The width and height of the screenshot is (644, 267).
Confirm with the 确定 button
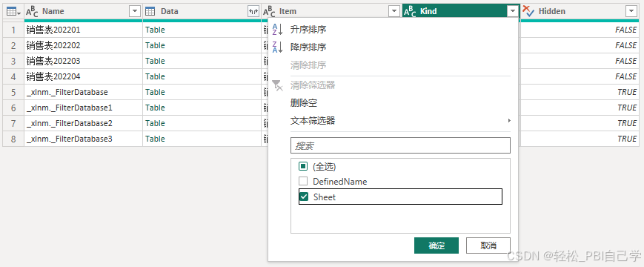point(436,245)
